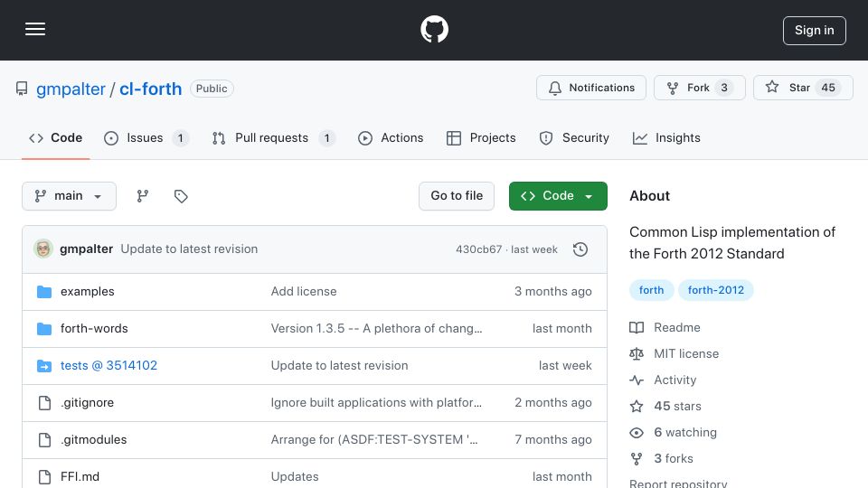The image size is (868, 488).
Task: Click the Go to file button
Action: coord(457,196)
